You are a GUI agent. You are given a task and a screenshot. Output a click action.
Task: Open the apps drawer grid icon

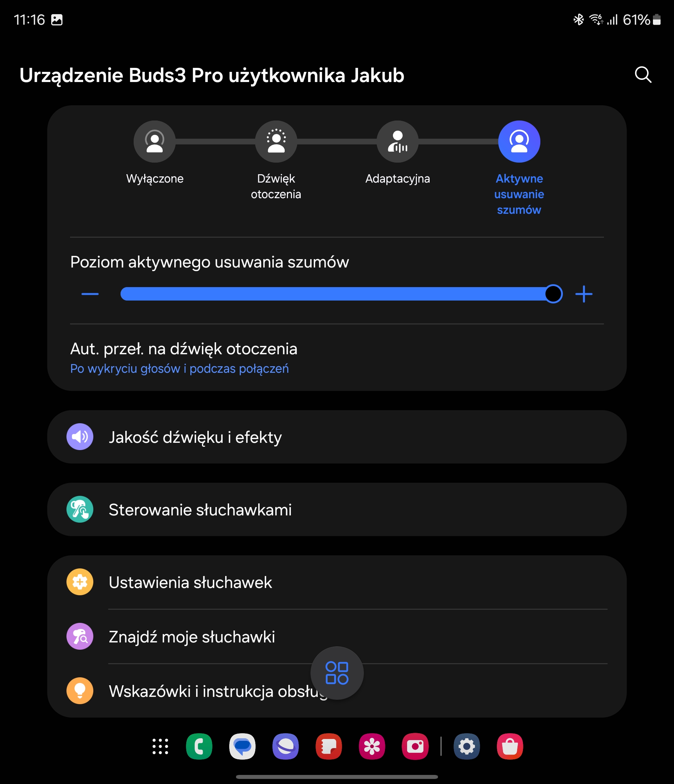click(160, 747)
